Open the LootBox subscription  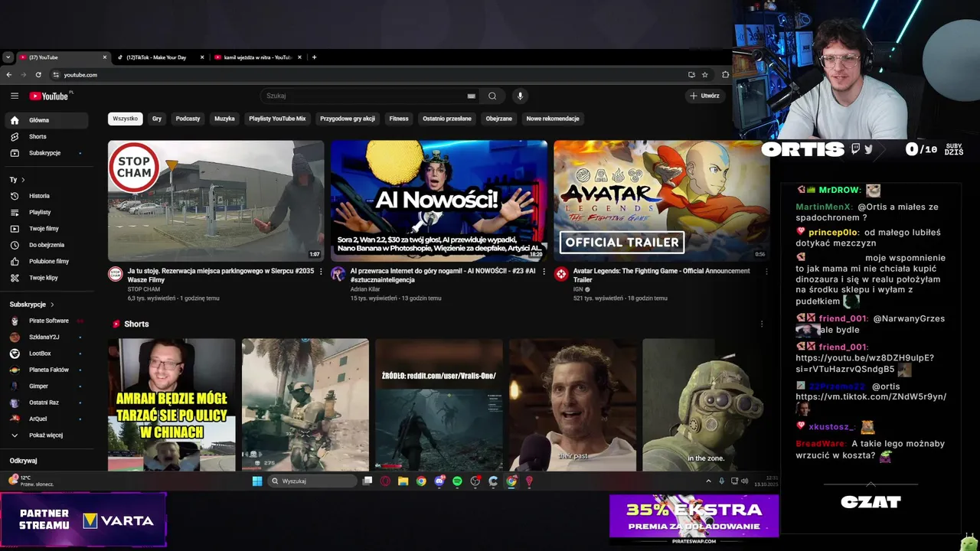47,354
